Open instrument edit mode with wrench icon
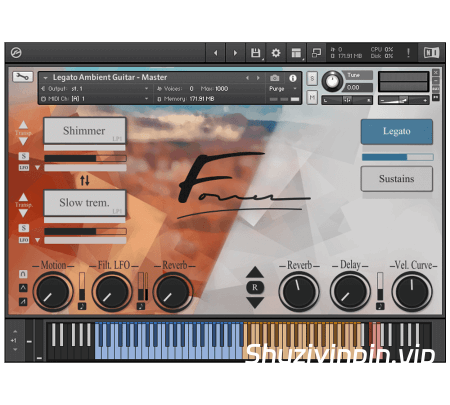 point(23,77)
